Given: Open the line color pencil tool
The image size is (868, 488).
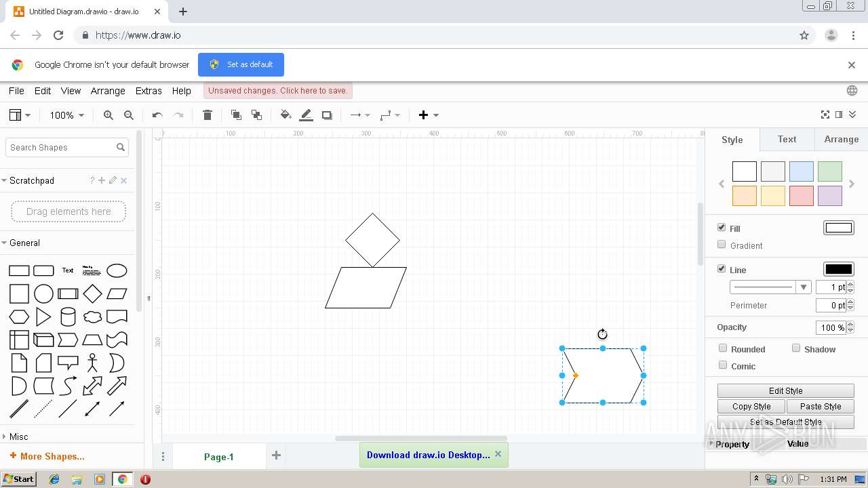Looking at the screenshot, I should (x=307, y=115).
